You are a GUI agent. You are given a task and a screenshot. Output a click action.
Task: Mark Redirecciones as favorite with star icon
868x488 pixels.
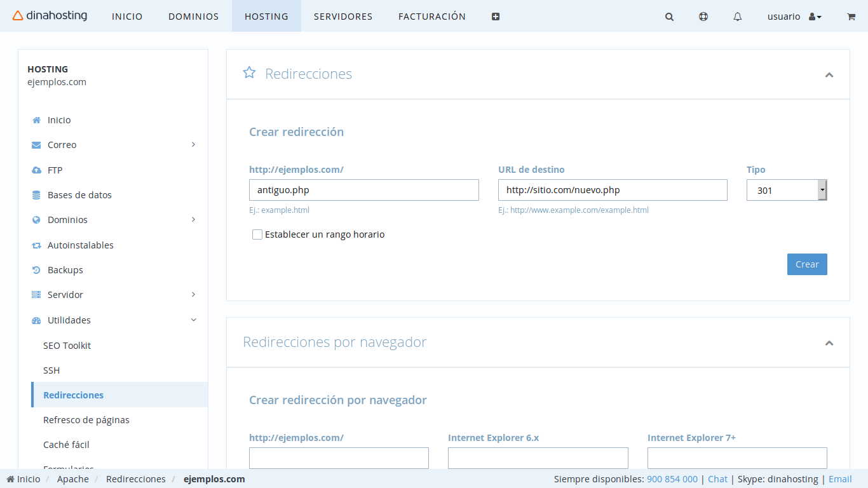tap(249, 73)
